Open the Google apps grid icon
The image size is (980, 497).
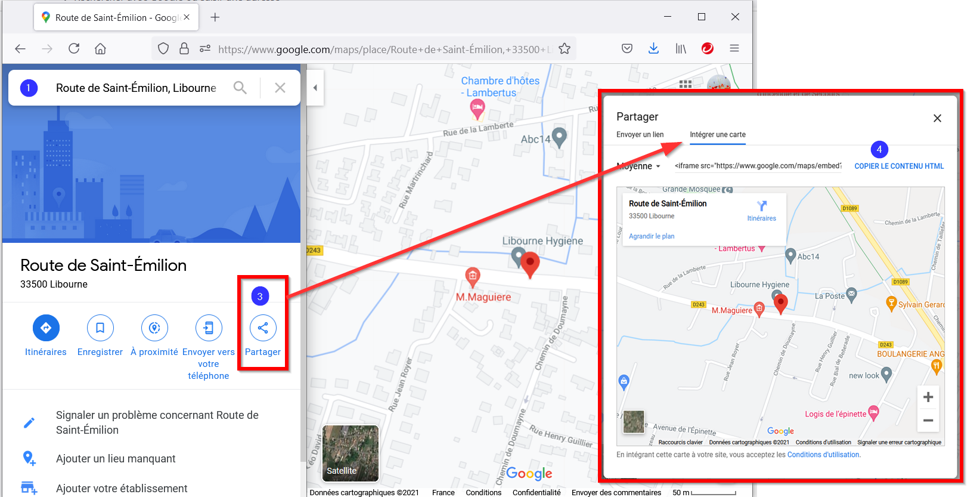click(686, 84)
